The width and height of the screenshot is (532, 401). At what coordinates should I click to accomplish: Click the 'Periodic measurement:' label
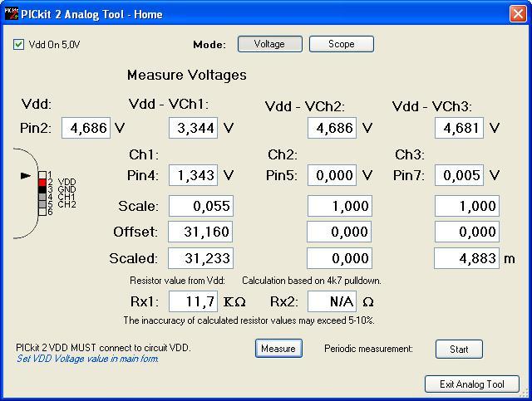368,349
